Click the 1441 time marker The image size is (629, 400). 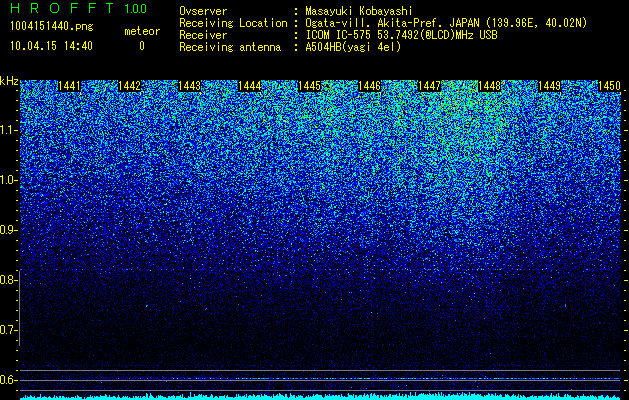(x=69, y=86)
